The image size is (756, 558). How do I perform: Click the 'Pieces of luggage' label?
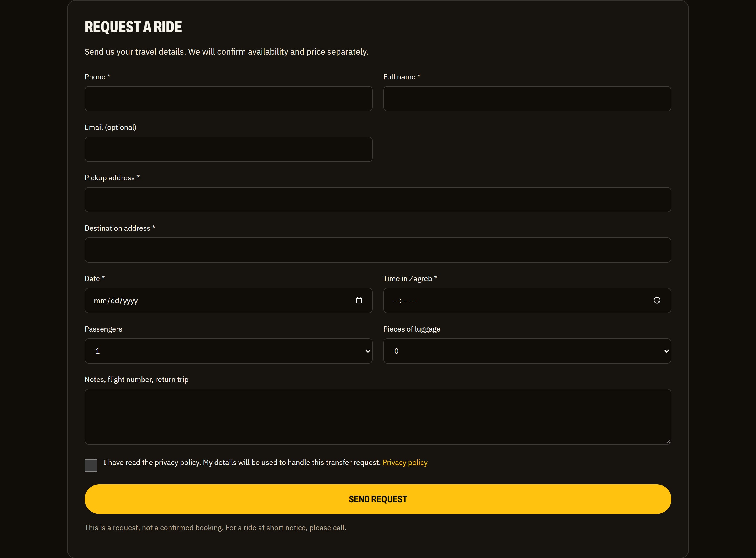[x=412, y=329]
